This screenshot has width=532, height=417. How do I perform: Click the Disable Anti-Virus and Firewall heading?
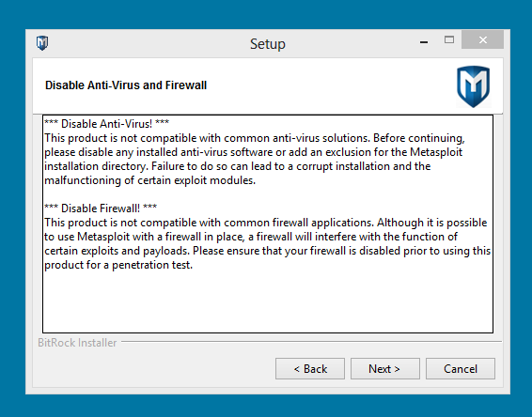click(x=126, y=85)
